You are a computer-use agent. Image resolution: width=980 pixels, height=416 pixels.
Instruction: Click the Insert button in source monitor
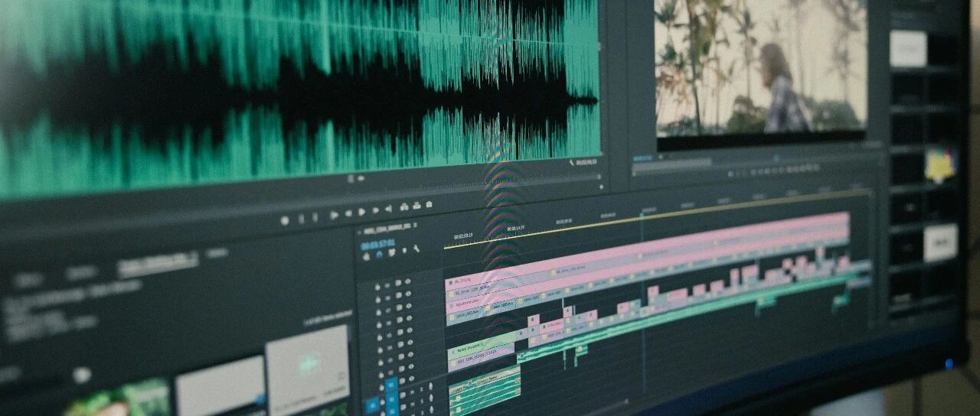[404, 207]
